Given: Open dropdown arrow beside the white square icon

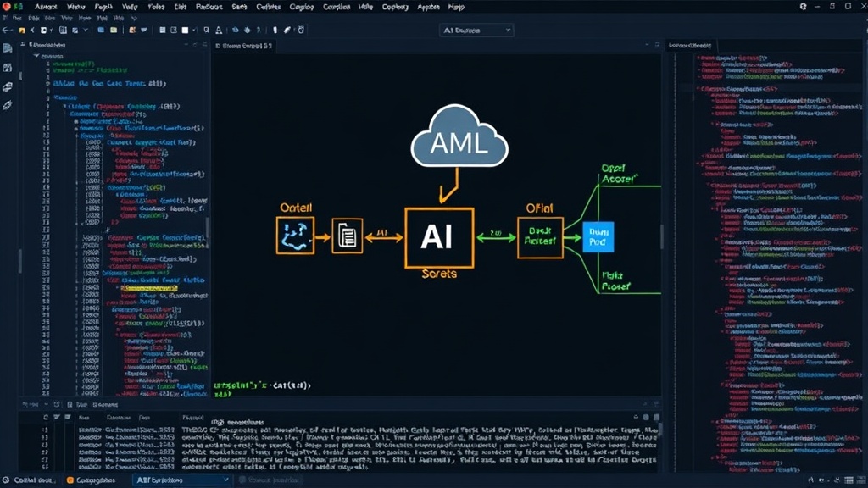Looking at the screenshot, I should pos(194,30).
